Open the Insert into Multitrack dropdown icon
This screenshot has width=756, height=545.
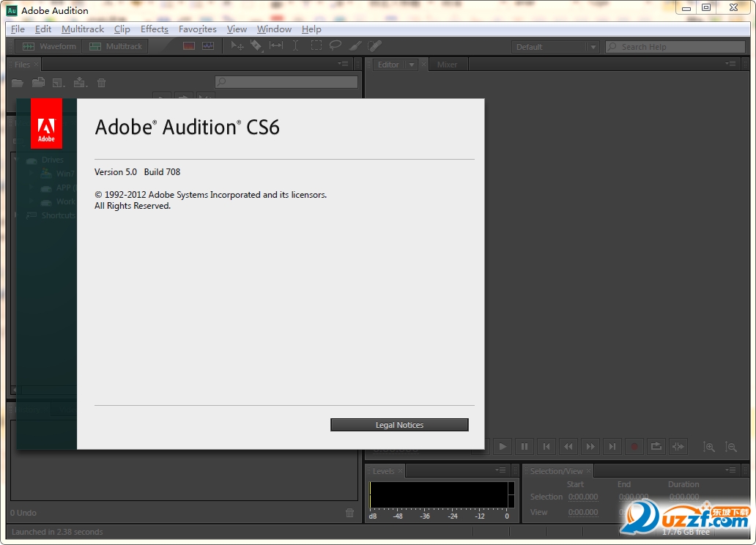tap(80, 83)
